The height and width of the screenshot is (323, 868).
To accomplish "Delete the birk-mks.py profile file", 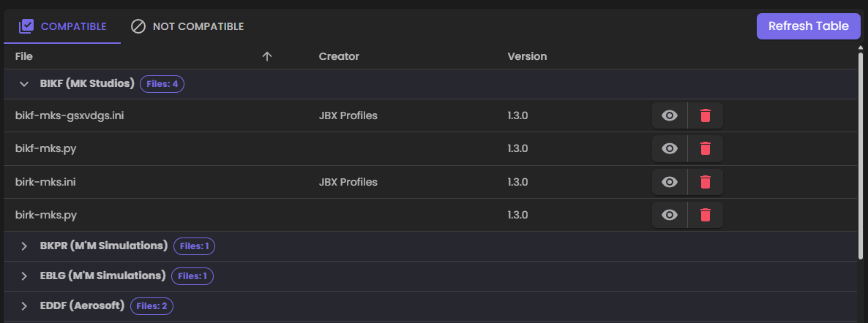I will coord(706,215).
